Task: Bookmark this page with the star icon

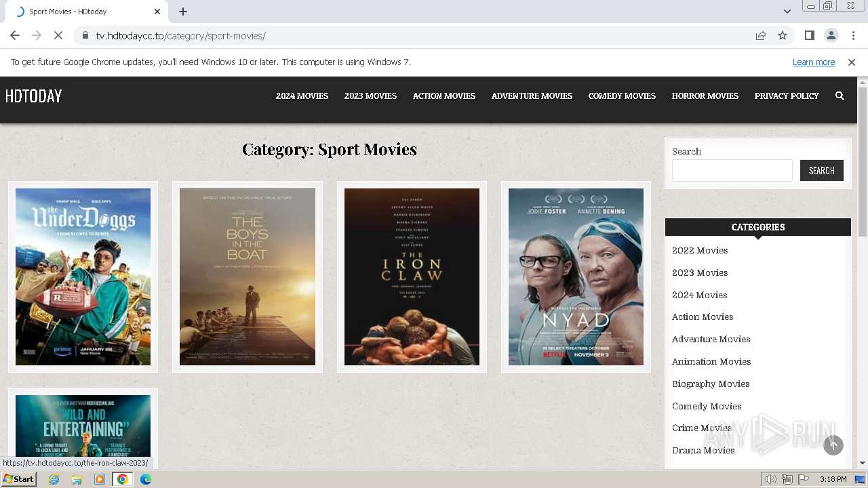Action: 783,35
